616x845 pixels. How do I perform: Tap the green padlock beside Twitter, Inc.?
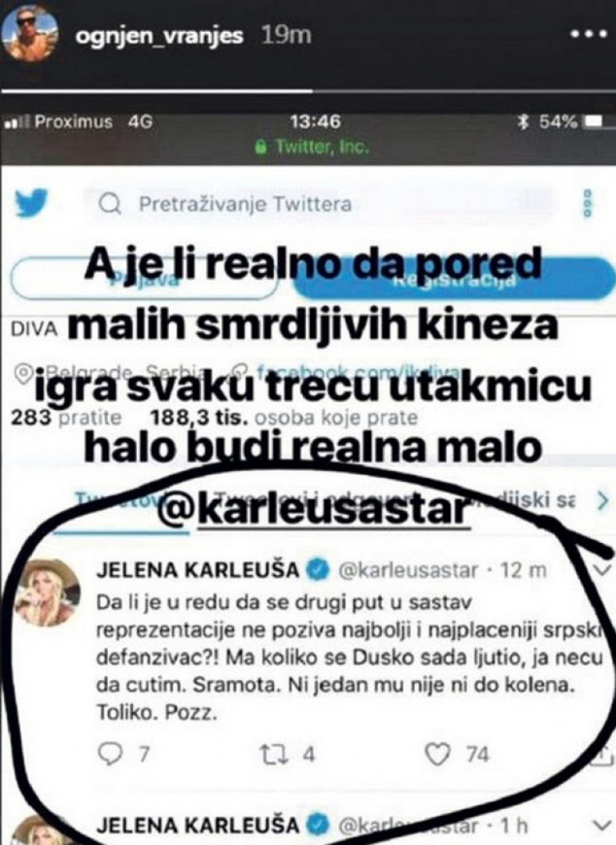click(259, 147)
